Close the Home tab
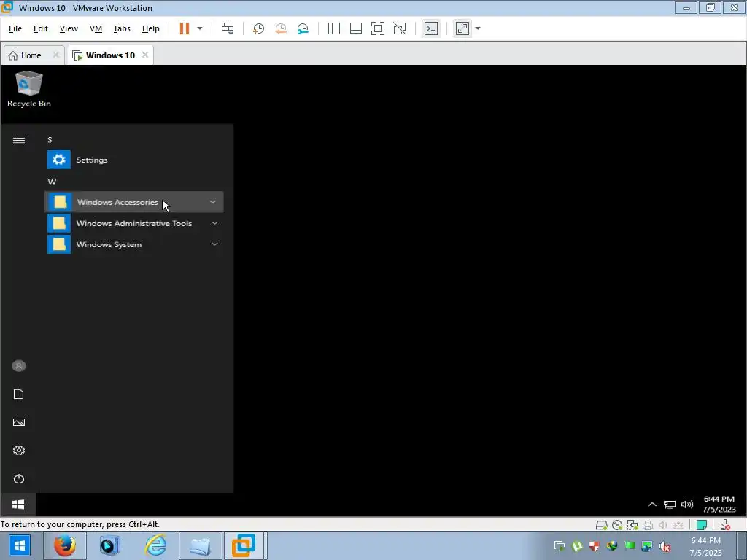Viewport: 747px width, 560px height. click(x=55, y=55)
